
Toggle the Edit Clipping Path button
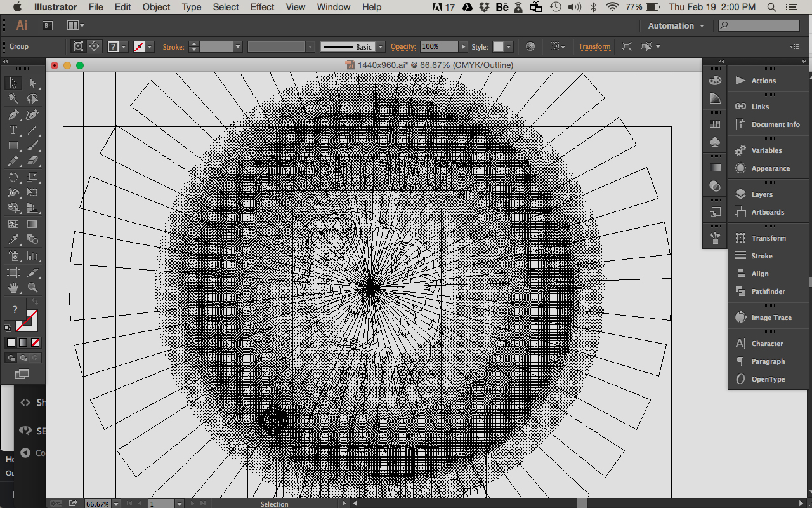click(x=78, y=46)
